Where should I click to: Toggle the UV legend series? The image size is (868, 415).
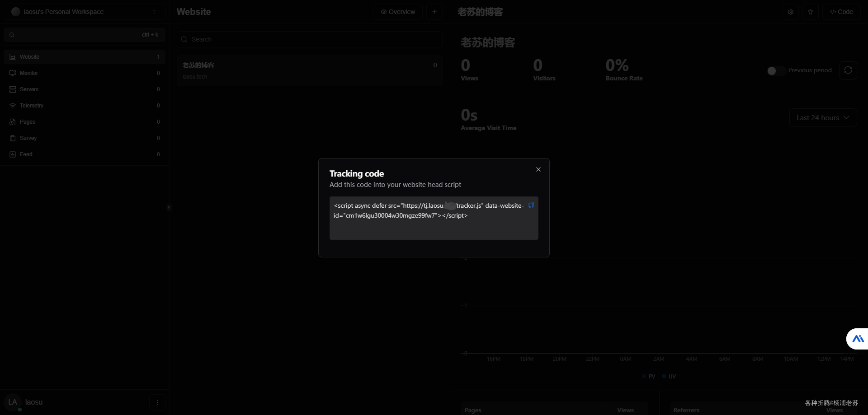point(669,377)
